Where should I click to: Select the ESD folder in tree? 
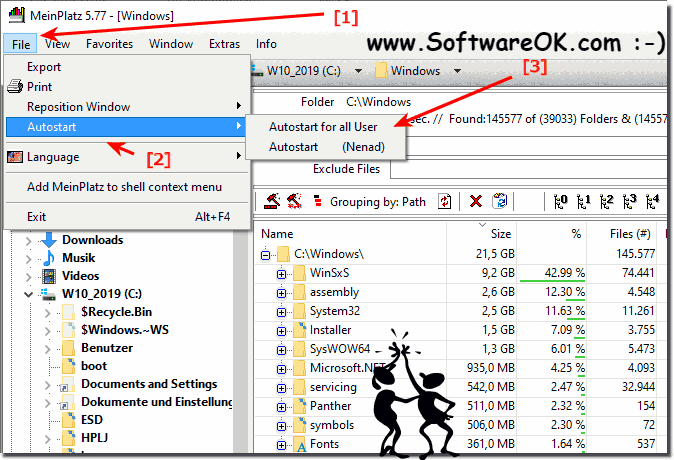tap(92, 420)
